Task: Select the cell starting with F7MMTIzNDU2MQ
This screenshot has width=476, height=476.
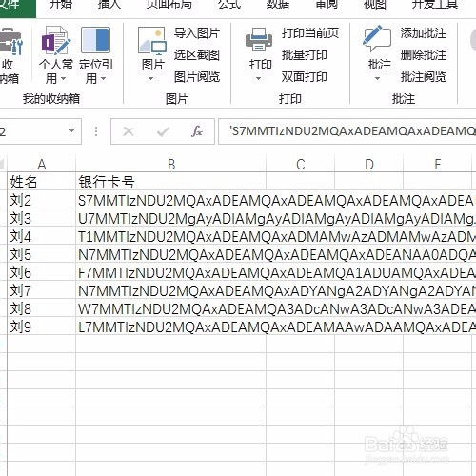Action: coord(171,272)
